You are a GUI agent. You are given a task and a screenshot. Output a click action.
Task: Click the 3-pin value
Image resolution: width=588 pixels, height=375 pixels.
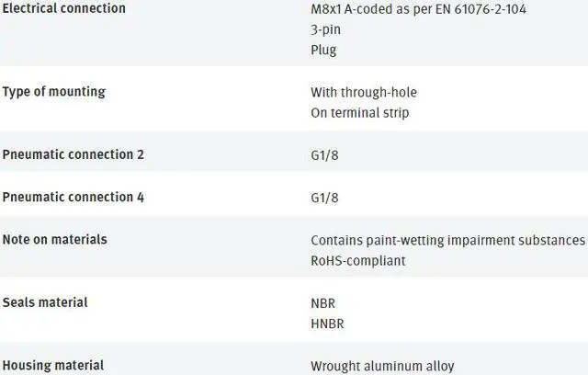326,29
